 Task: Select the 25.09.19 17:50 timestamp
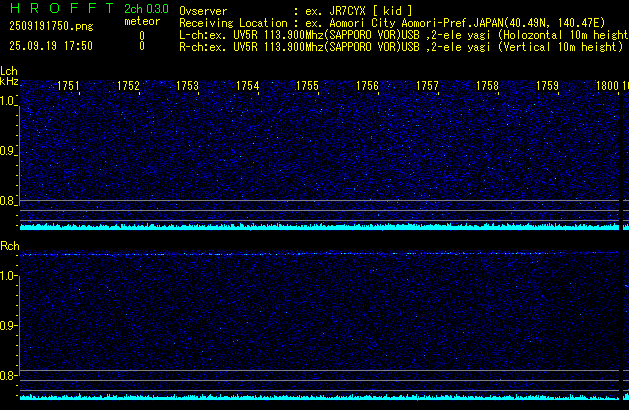click(50, 46)
